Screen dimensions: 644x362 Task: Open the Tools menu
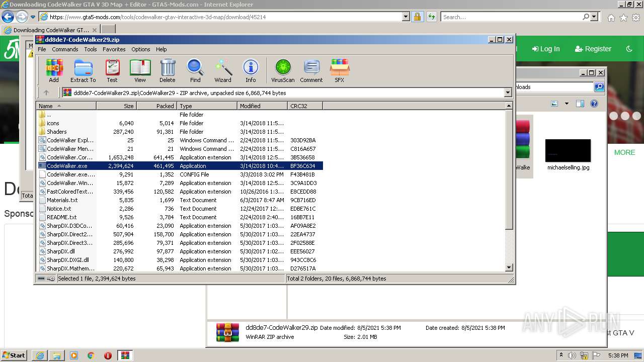point(91,49)
